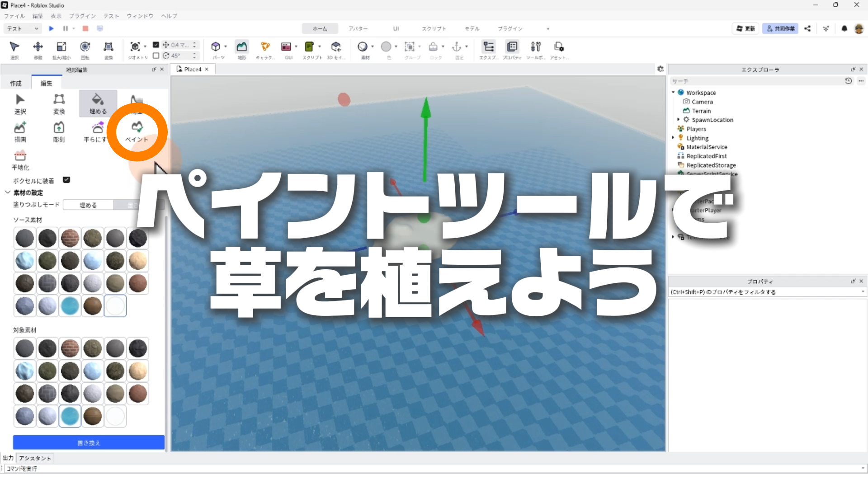Click the 共同作業 collaborate button
868x488 pixels.
click(780, 28)
